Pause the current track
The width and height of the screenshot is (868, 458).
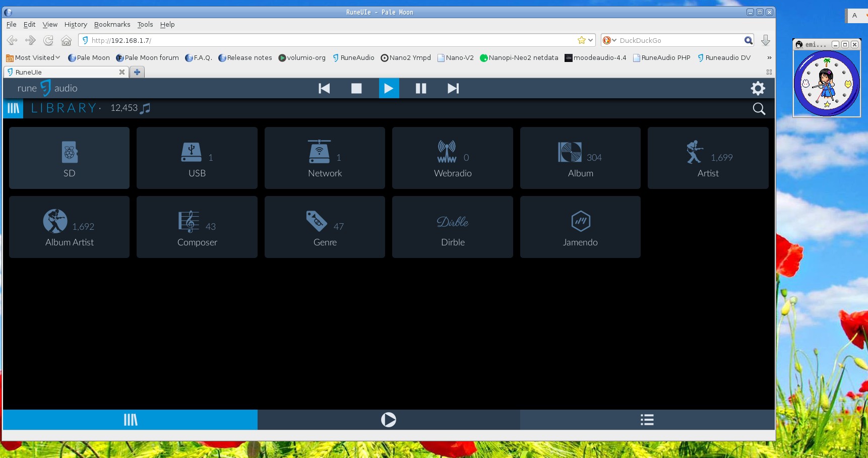(421, 88)
